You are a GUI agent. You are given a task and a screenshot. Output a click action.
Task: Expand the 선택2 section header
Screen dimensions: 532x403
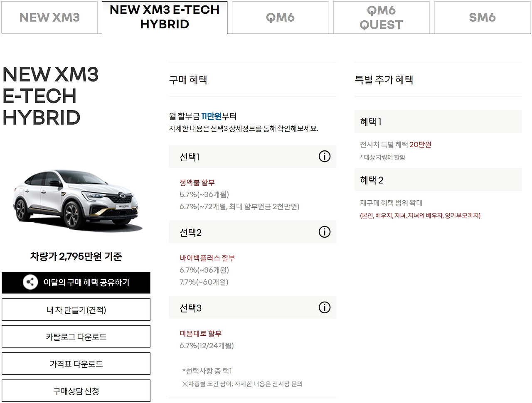[252, 232]
